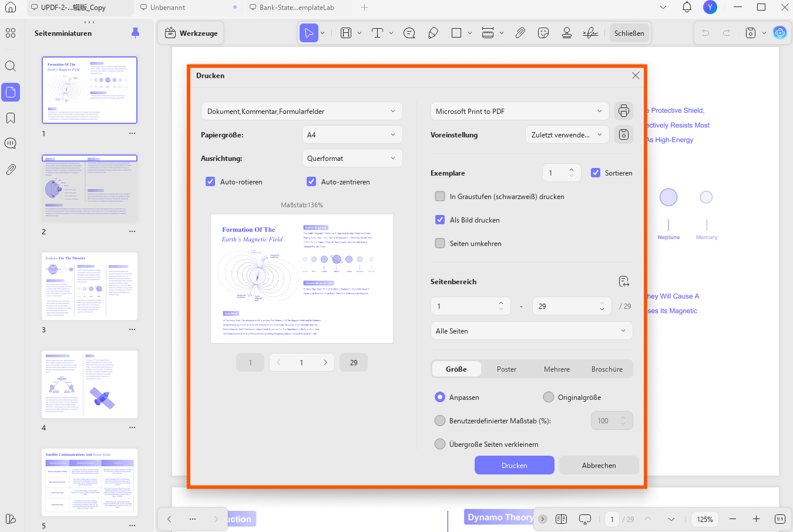The image size is (793, 532).
Task: Click the Schließen button in the toolbar
Action: point(629,33)
